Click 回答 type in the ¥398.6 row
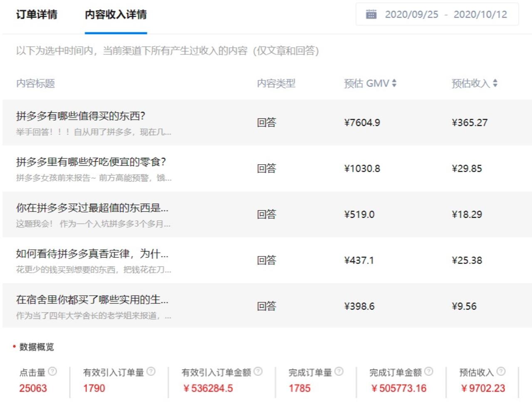Viewport: 532px width, 402px height. [x=267, y=306]
